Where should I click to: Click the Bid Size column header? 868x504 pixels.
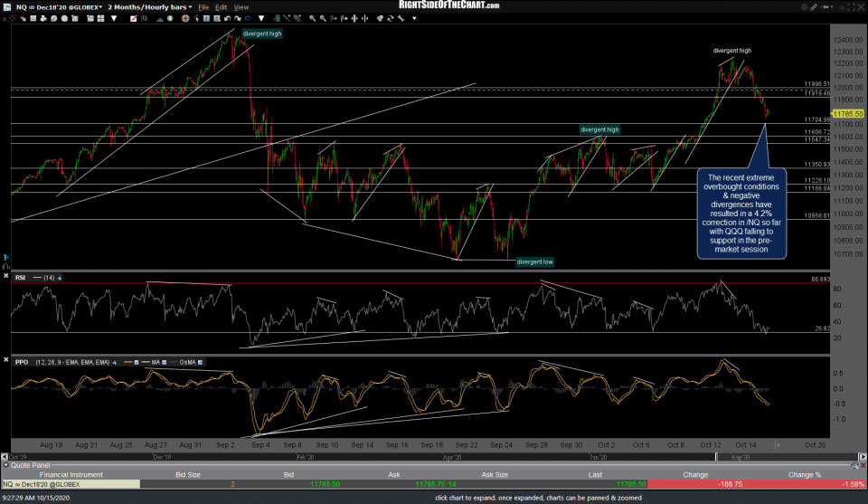pos(188,475)
